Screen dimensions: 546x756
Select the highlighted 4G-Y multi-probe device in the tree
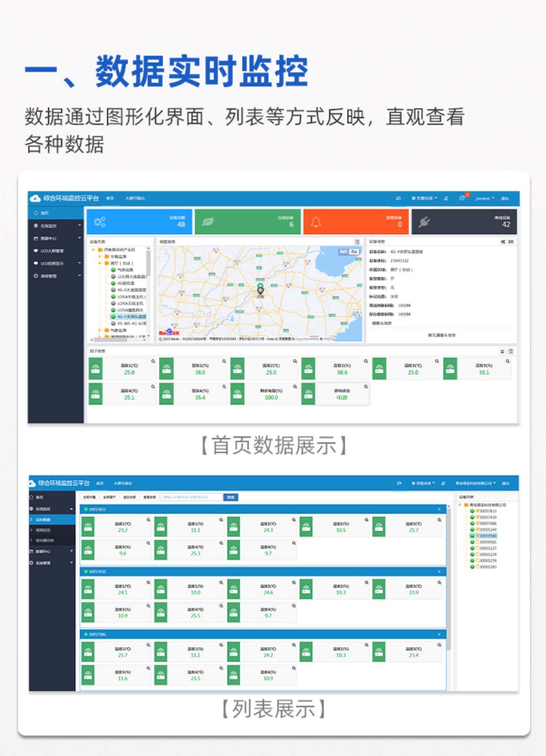click(128, 316)
